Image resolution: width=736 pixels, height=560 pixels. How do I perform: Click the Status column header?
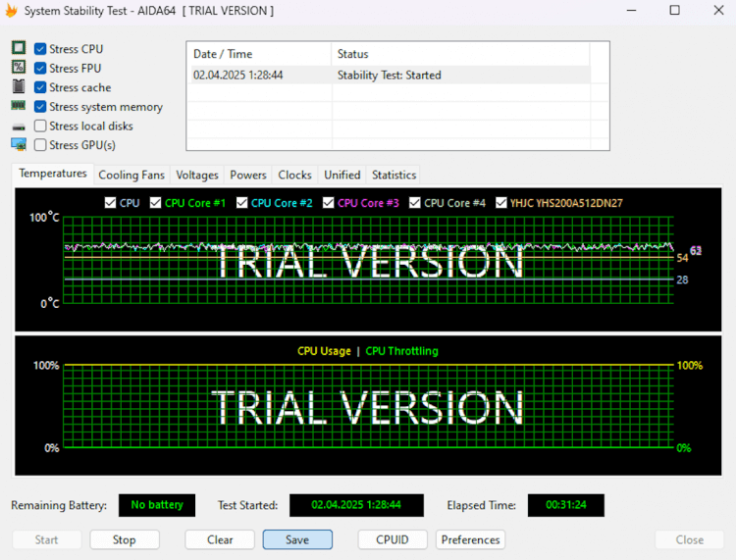460,54
